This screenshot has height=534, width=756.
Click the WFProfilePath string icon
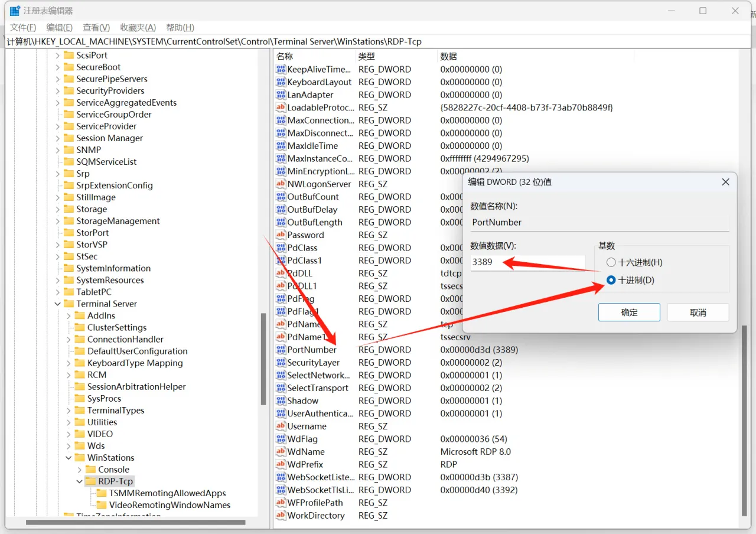click(281, 503)
